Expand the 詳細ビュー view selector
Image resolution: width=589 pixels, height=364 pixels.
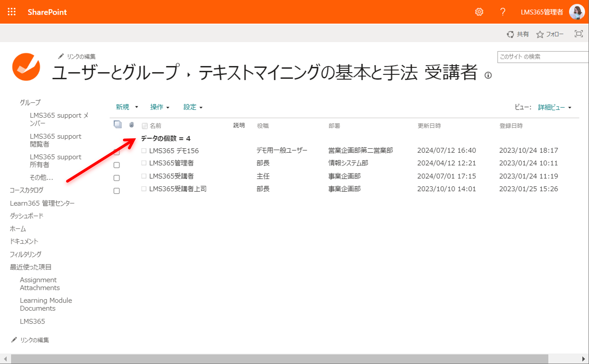pos(554,107)
